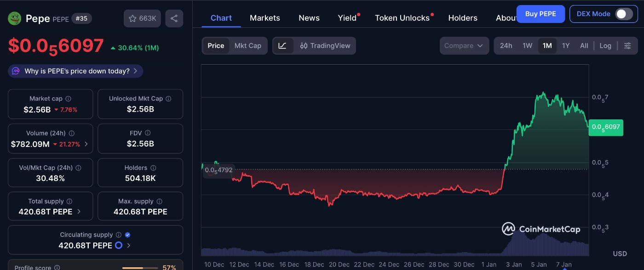Image resolution: width=644 pixels, height=270 pixels.
Task: Expand Volume (24h) details chevron
Action: (x=86, y=144)
